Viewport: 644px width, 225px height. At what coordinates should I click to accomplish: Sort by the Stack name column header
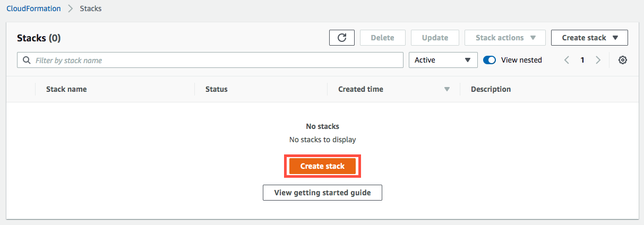click(x=66, y=89)
